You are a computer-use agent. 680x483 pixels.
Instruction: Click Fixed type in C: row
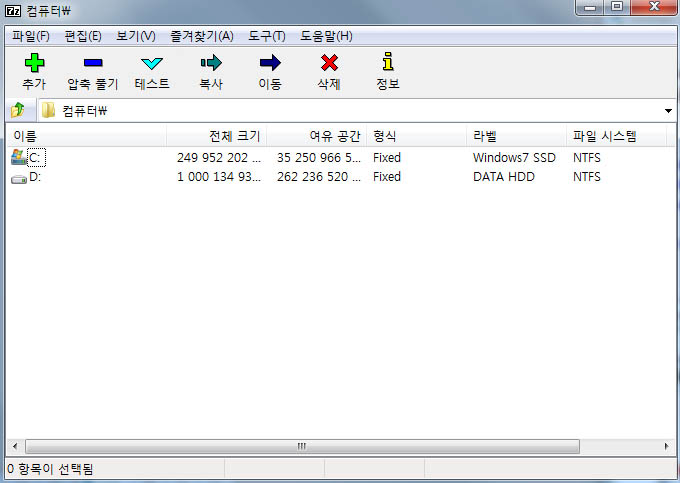click(x=387, y=158)
